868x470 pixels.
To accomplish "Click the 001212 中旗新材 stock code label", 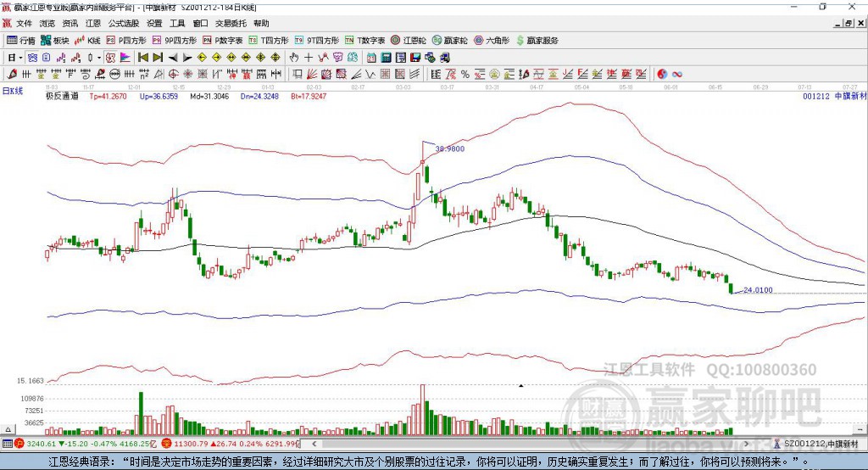I will [x=835, y=97].
